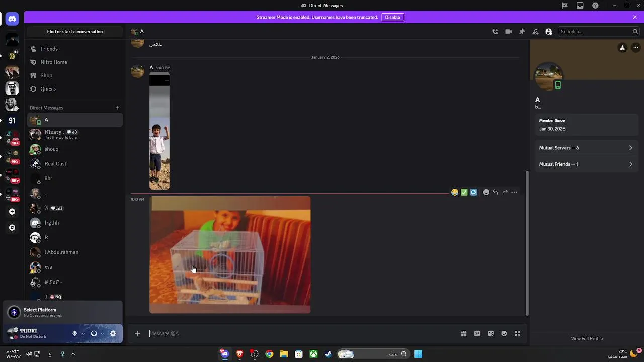644x362 pixels.
Task: Click the search box in header
Action: click(x=599, y=32)
